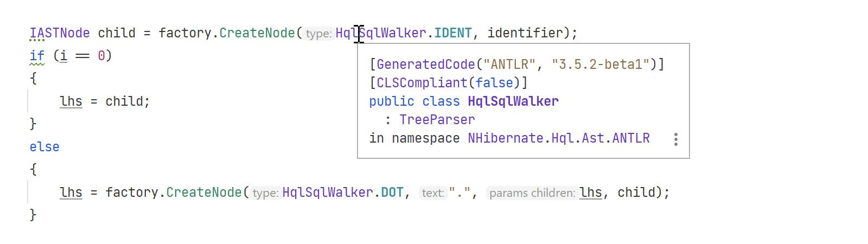Click the "3.5.2-beta1" version string in tooltip
The image size is (868, 244).
click(601, 65)
